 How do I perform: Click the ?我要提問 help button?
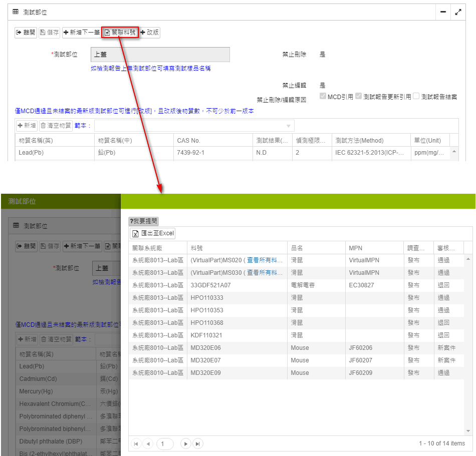(144, 221)
